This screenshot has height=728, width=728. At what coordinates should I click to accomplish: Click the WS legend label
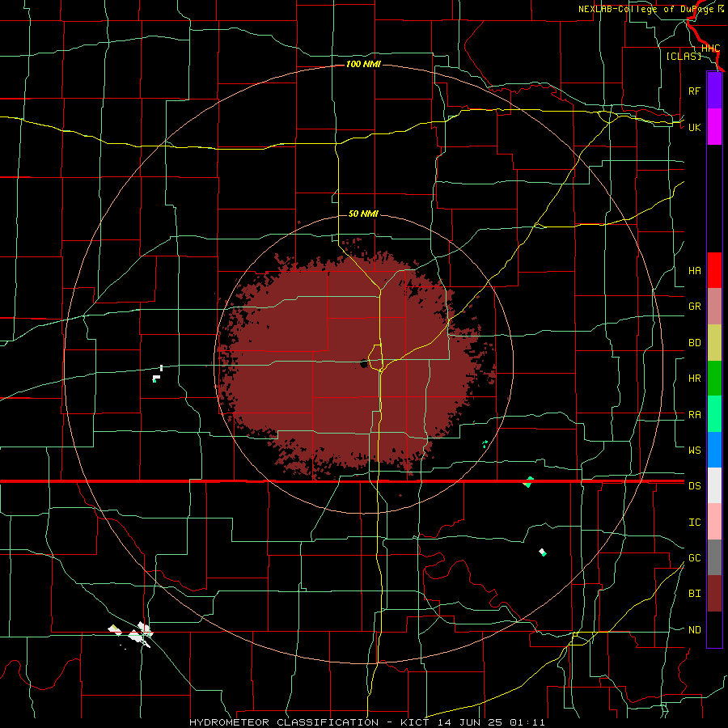[x=694, y=450]
